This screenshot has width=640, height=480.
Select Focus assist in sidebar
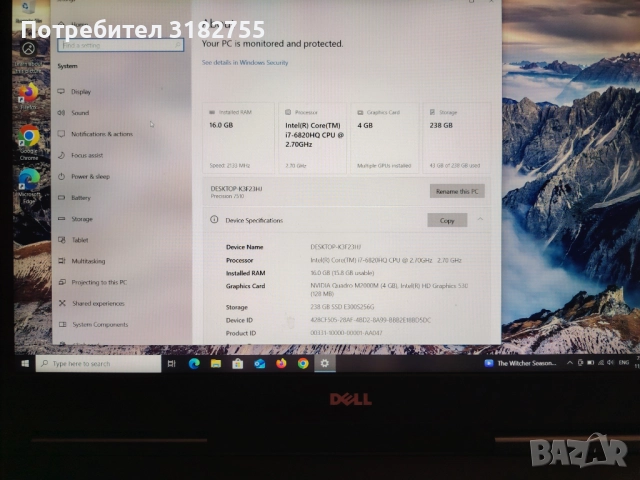[87, 155]
